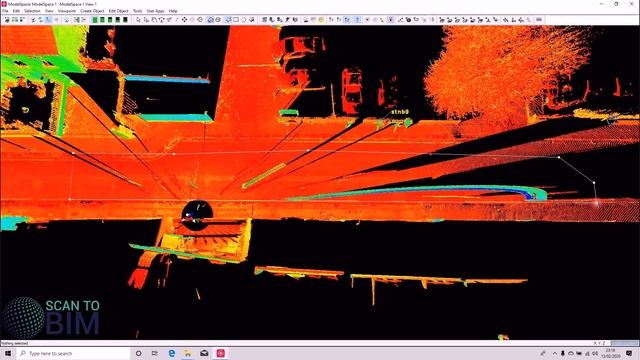Open the Windows notification center
640x360 pixels.
point(629,353)
